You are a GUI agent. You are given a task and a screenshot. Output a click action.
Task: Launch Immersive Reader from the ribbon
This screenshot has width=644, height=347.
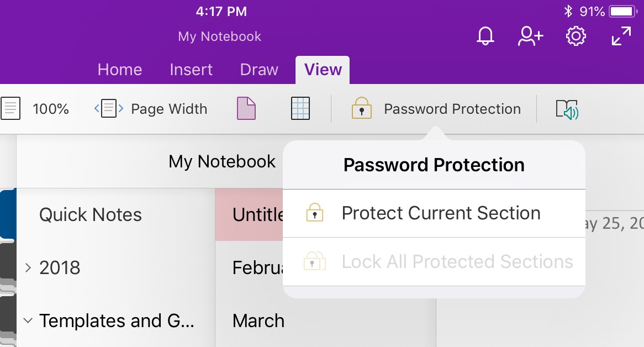click(567, 108)
